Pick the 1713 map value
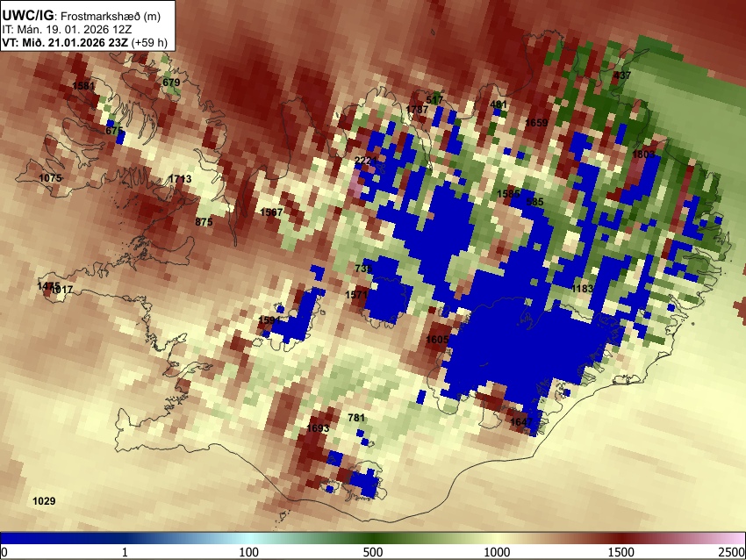 tap(180, 179)
